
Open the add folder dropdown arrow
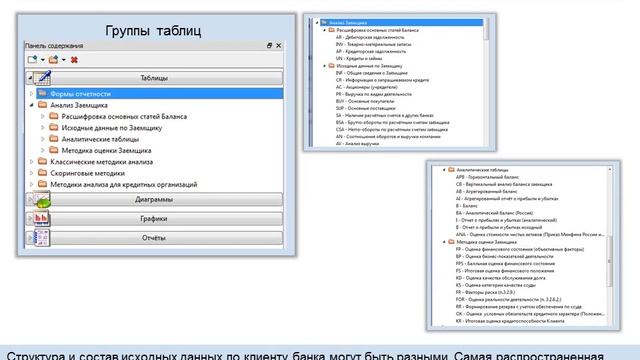64,60
